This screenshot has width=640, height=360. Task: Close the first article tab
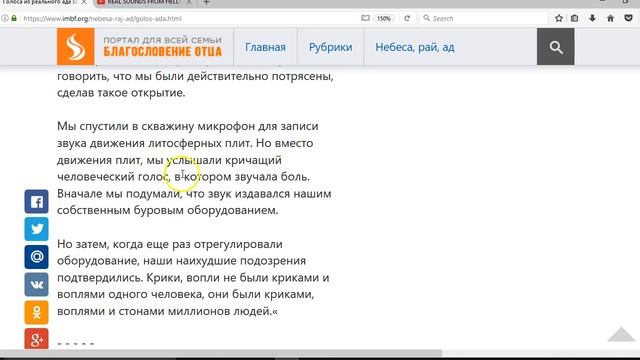click(84, 2)
